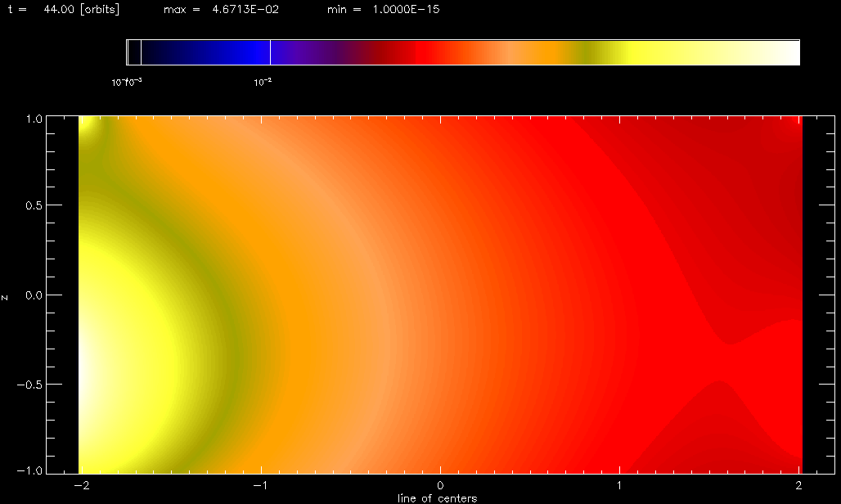Click the y-axis tick label "0.5"

tap(34, 206)
